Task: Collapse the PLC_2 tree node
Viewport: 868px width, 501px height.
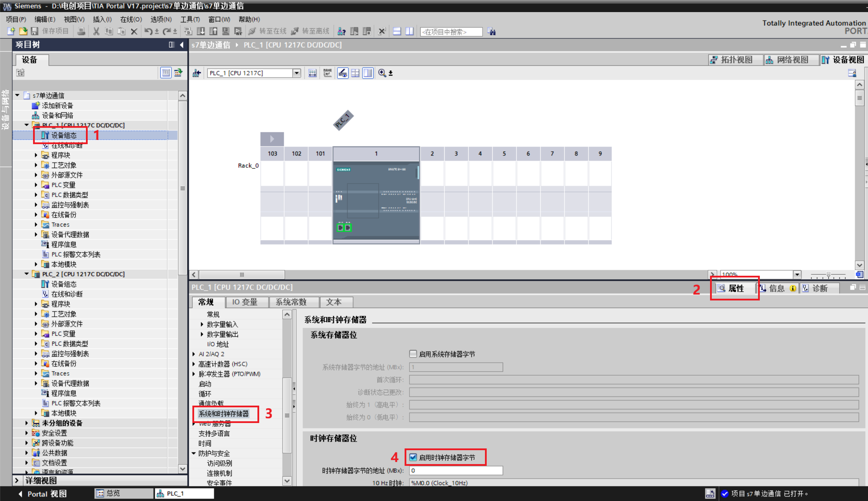Action: click(x=26, y=274)
